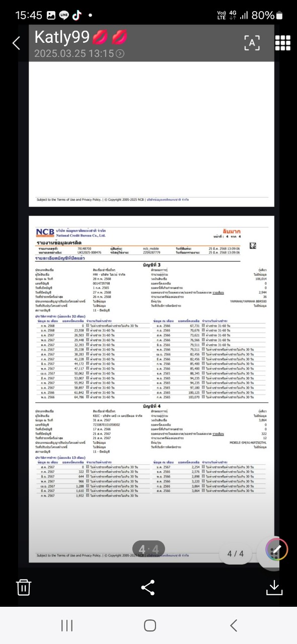Tap the TikTok notification icon in status bar
The width and height of the screenshot is (297, 644).
click(x=77, y=16)
